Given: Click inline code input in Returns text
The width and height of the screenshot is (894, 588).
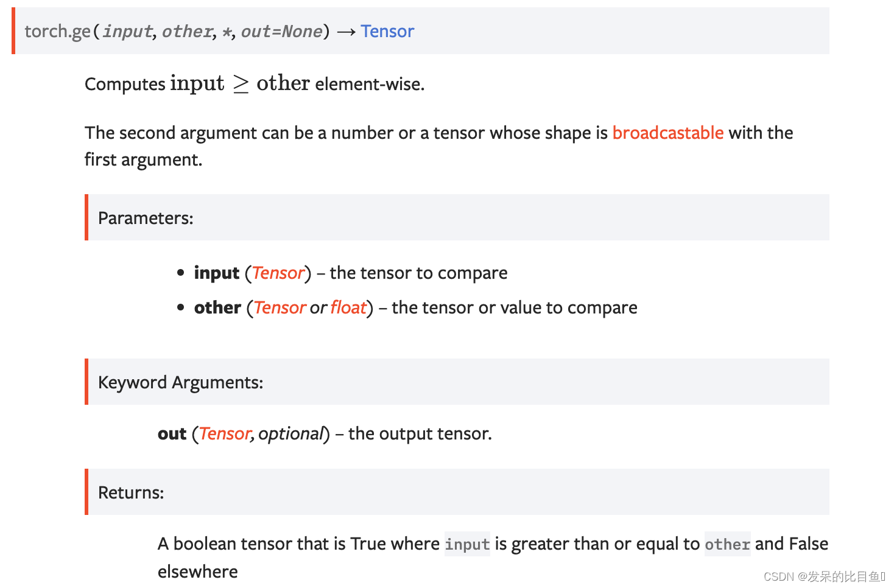Looking at the screenshot, I should point(467,544).
